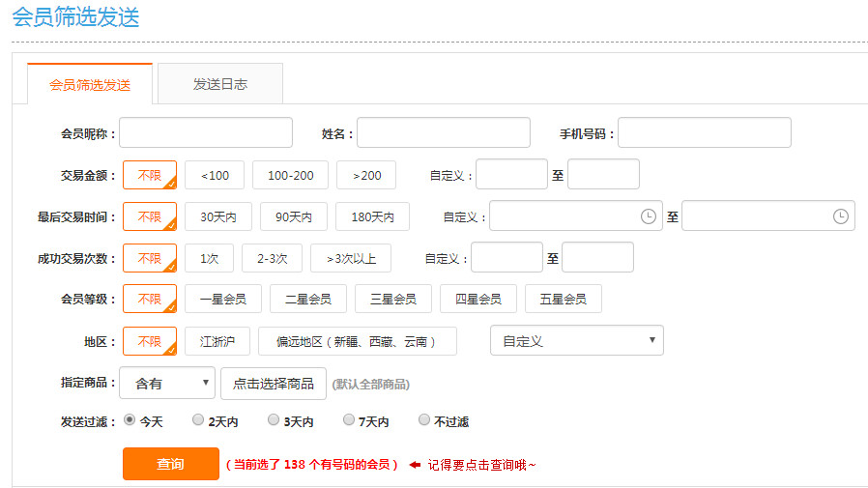Open the 含有 product condition dropdown
868x488 pixels.
click(167, 383)
